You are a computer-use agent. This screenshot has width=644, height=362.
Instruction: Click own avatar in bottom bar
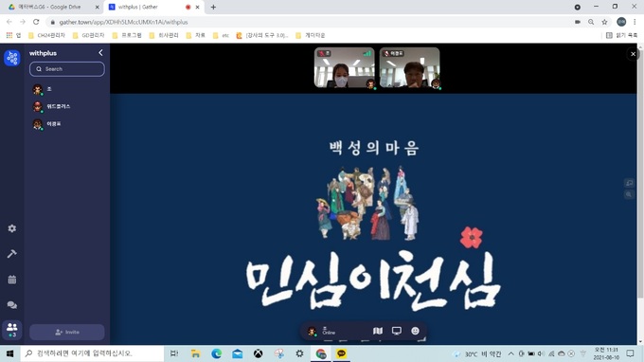click(312, 331)
